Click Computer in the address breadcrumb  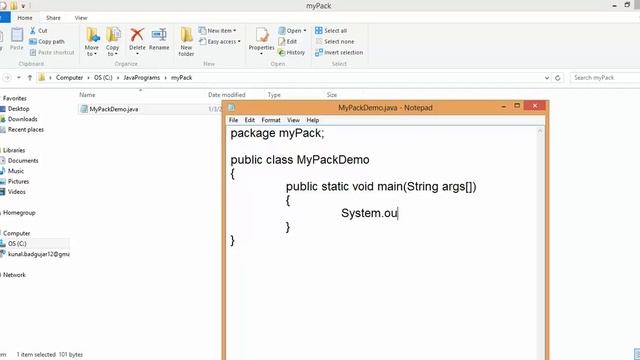[x=69, y=78]
